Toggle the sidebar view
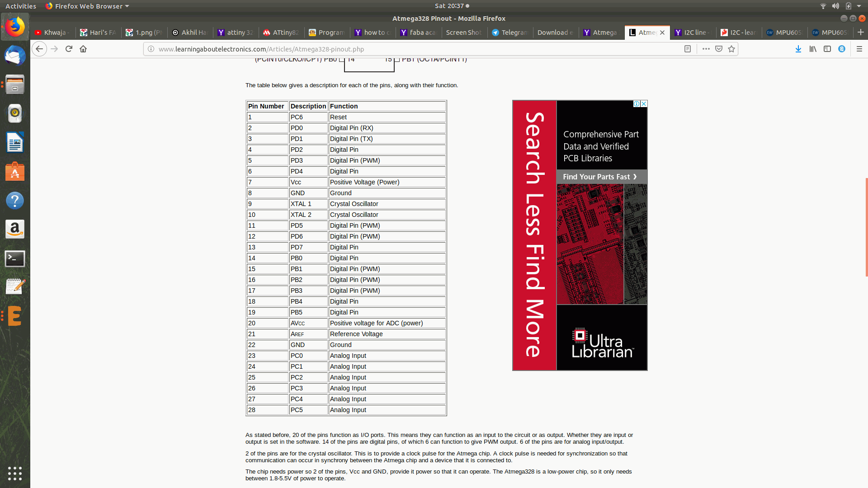This screenshot has height=488, width=868. click(x=827, y=49)
